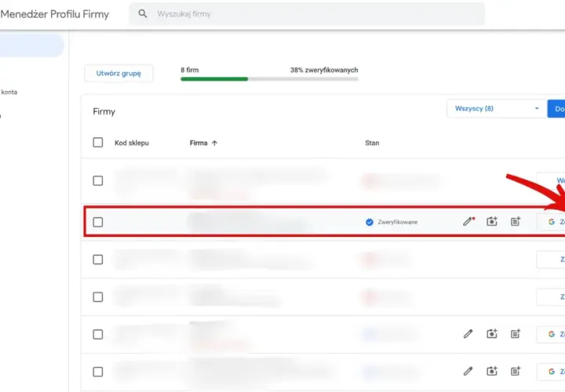Open the Wszyscy (8) dropdown

coord(497,108)
